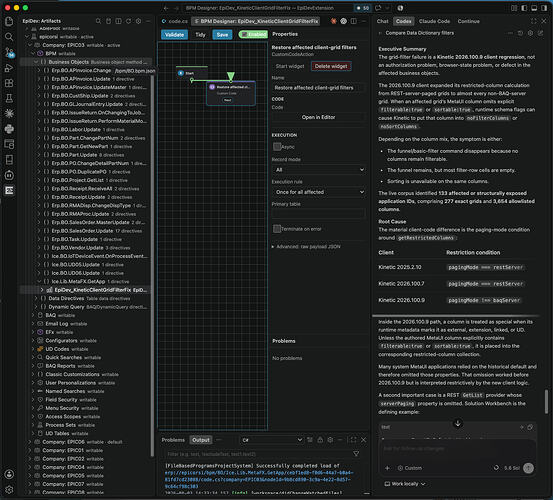Open Manage gear at bottom of activity bar
The width and height of the screenshot is (553, 500).
point(9,490)
